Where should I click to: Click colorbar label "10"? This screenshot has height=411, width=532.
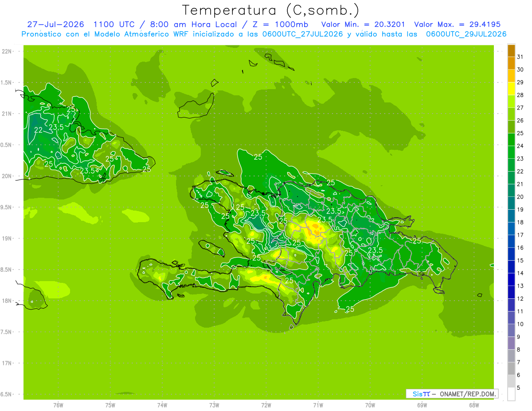point(520,324)
